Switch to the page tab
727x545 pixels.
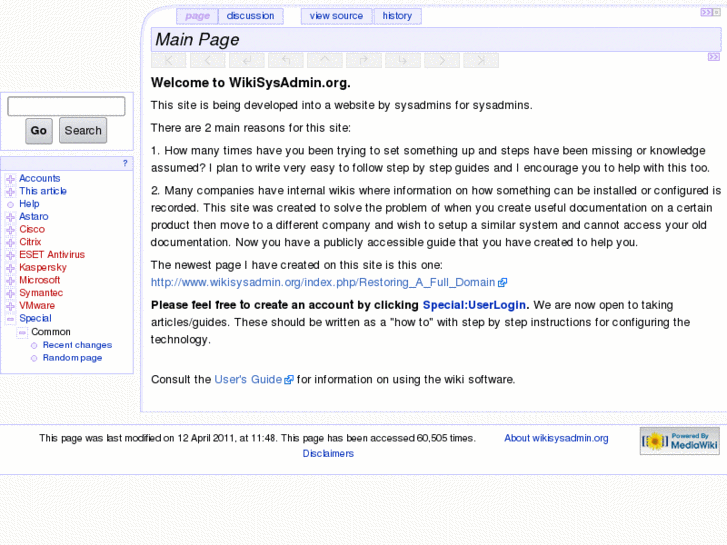(198, 16)
